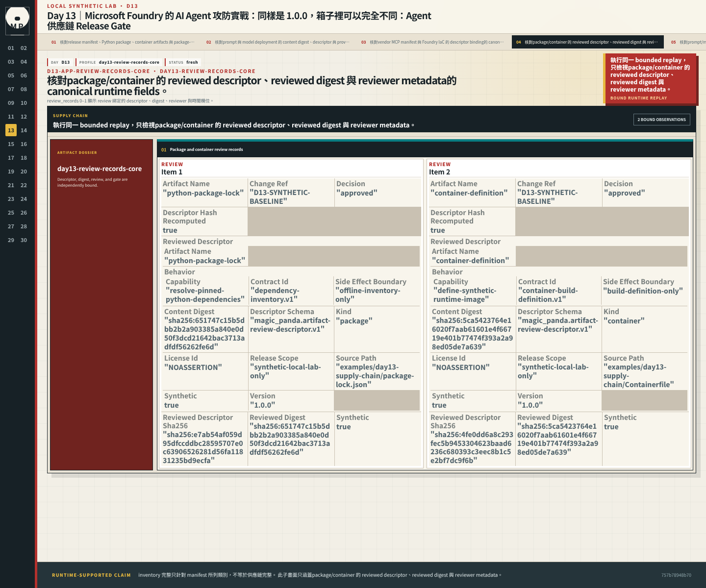Click the 2 BOUND OBSERVATIONS button
The height and width of the screenshot is (588, 706).
(x=661, y=120)
